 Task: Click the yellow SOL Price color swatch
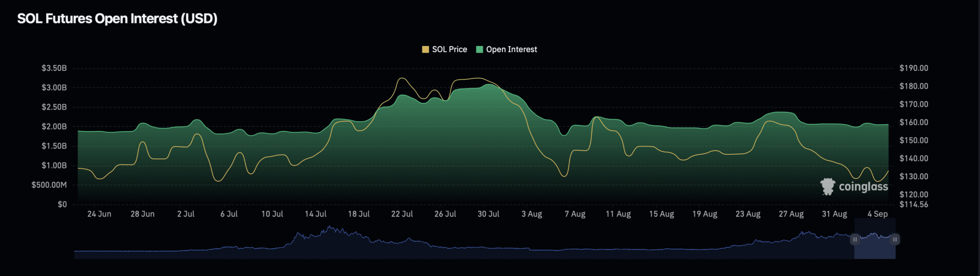click(x=425, y=49)
